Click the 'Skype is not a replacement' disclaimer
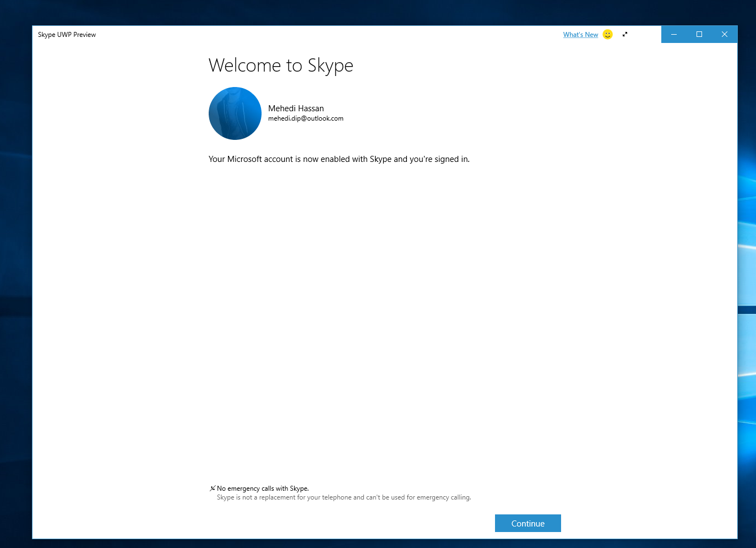The image size is (756, 548). click(344, 497)
